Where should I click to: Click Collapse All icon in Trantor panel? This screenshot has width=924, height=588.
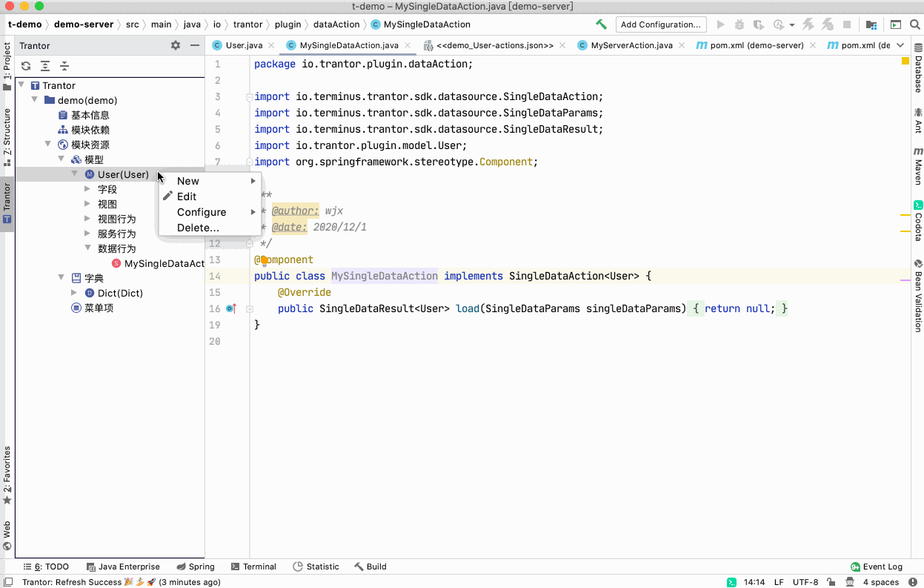[64, 66]
